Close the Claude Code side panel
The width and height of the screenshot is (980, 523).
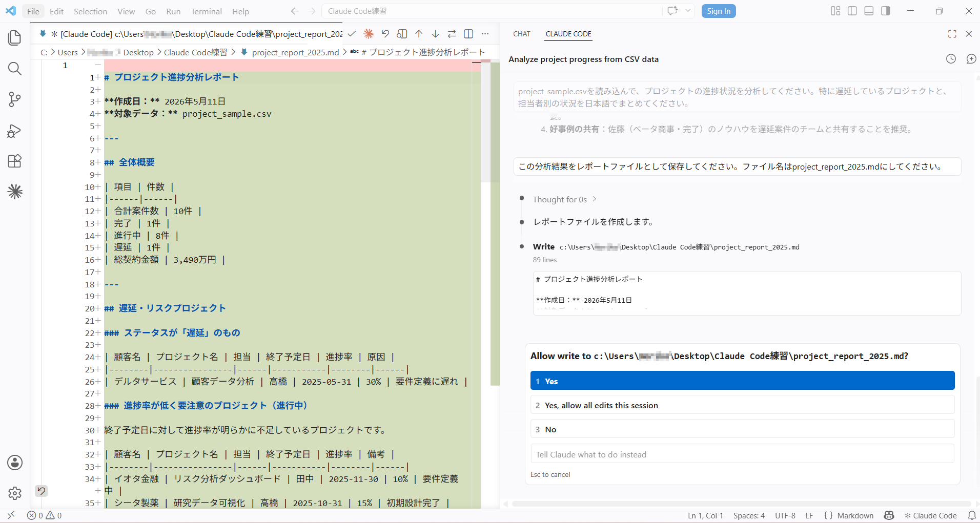tap(969, 34)
